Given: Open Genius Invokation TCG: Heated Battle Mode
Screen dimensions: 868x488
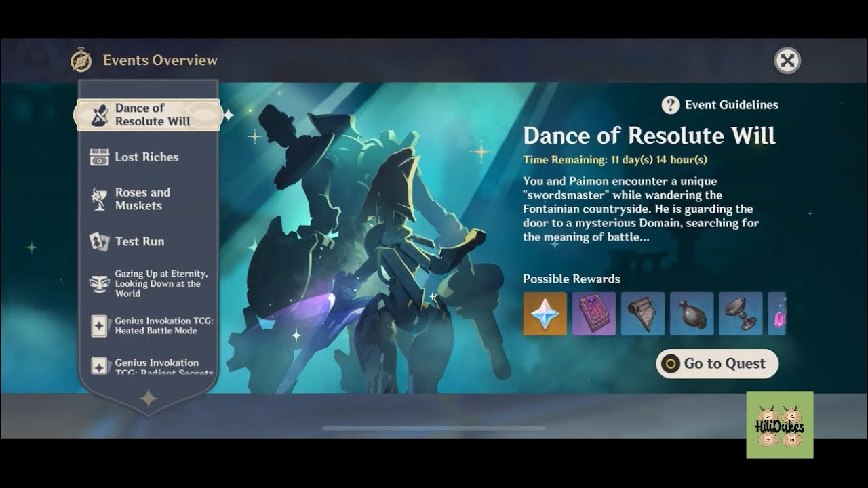Looking at the screenshot, I should [148, 326].
